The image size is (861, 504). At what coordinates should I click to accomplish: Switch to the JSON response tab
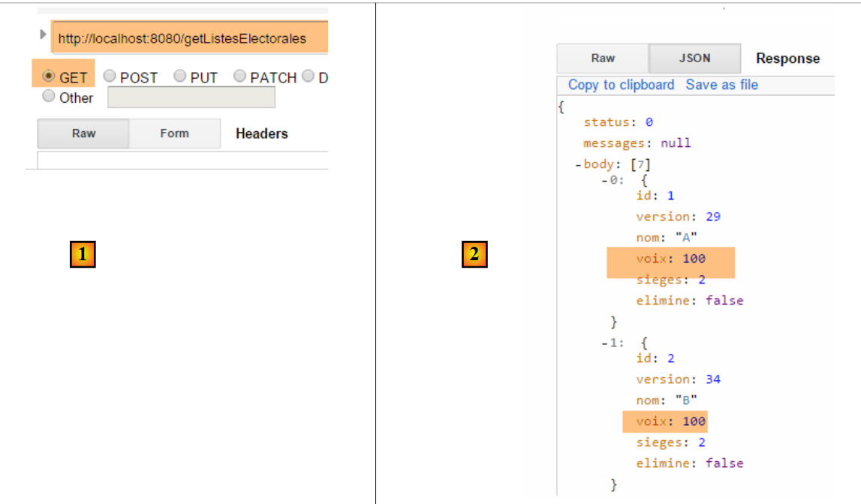point(694,58)
